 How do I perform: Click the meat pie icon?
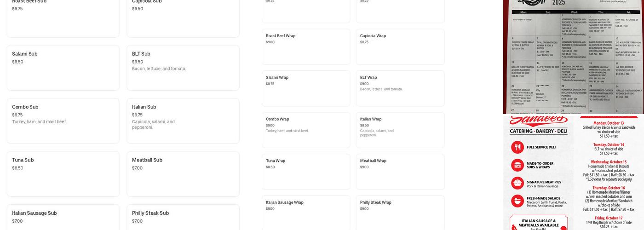[517, 183]
